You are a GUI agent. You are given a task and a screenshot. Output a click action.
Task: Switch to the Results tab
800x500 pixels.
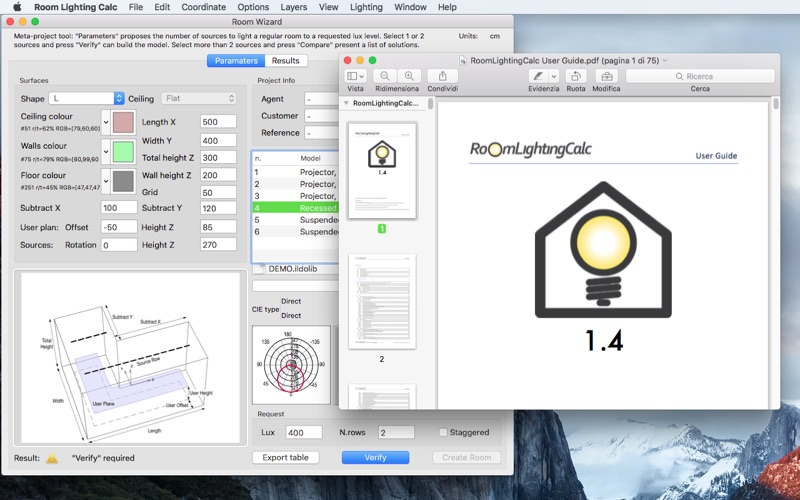click(285, 60)
